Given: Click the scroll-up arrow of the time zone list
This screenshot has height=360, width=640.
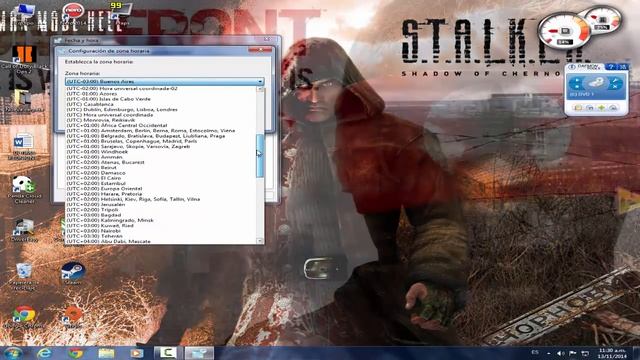Looking at the screenshot, I should [x=260, y=89].
